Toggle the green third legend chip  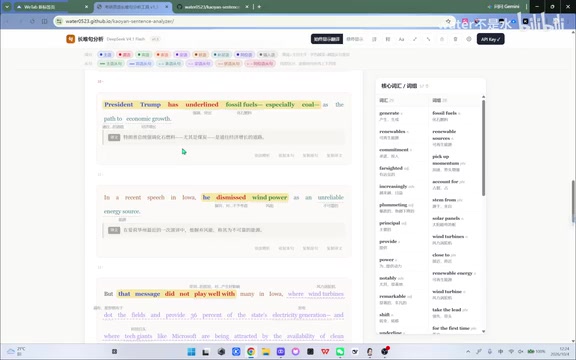point(144,54)
